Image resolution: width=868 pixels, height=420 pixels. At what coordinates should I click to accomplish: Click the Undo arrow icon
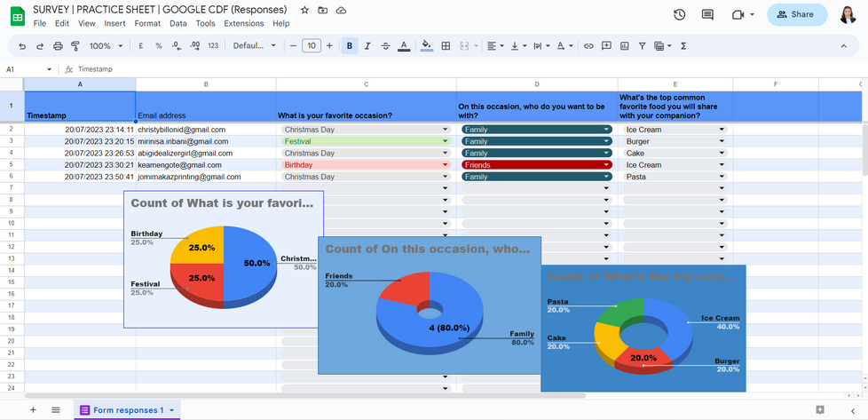click(x=22, y=46)
